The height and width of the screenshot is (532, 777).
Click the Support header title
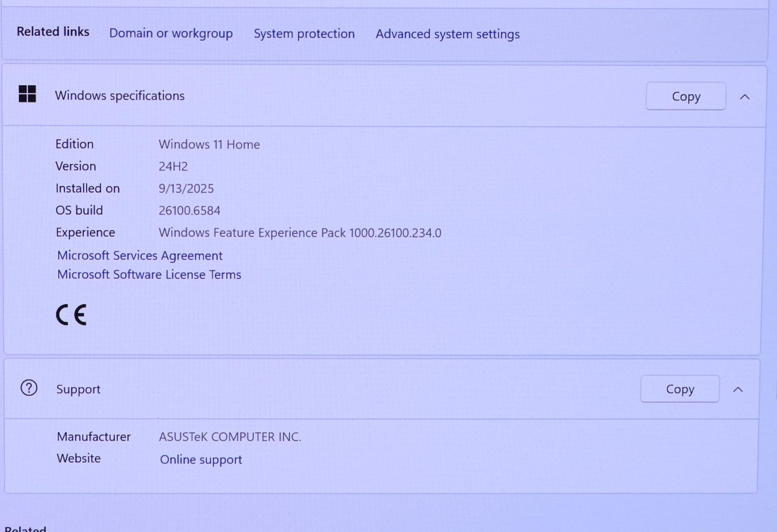(x=78, y=389)
